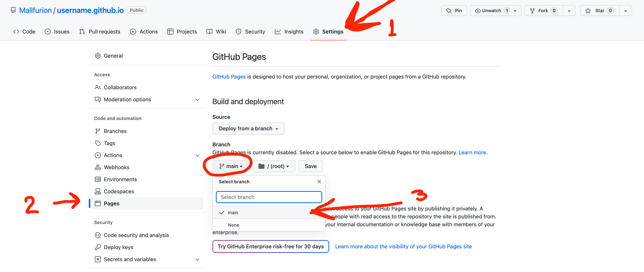Open the Projects tab

pos(182,32)
